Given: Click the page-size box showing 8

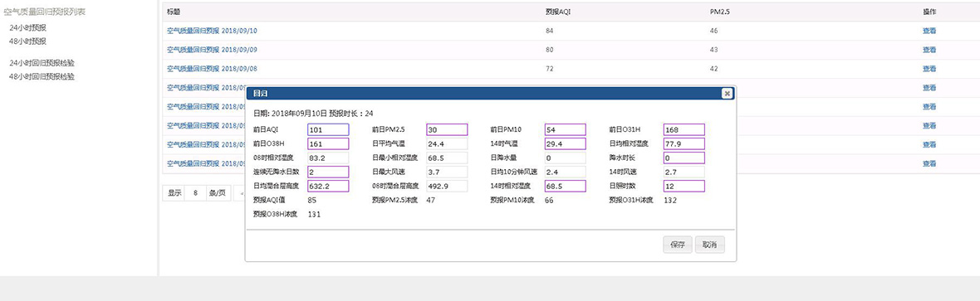Looking at the screenshot, I should (196, 193).
